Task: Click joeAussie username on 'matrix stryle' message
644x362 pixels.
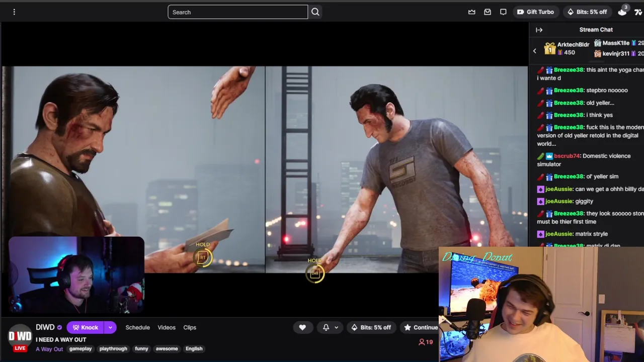Action: 559,234
